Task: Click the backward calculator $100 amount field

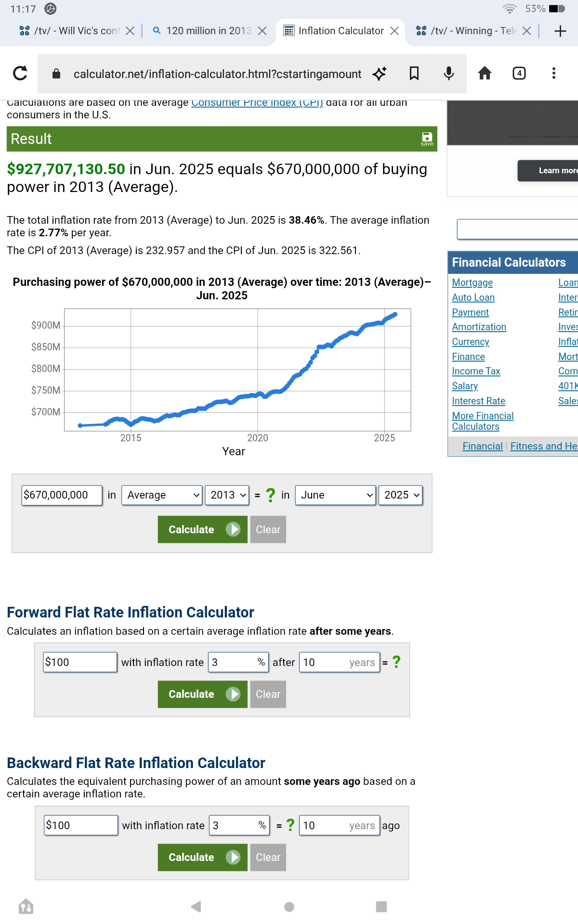Action: pos(81,825)
